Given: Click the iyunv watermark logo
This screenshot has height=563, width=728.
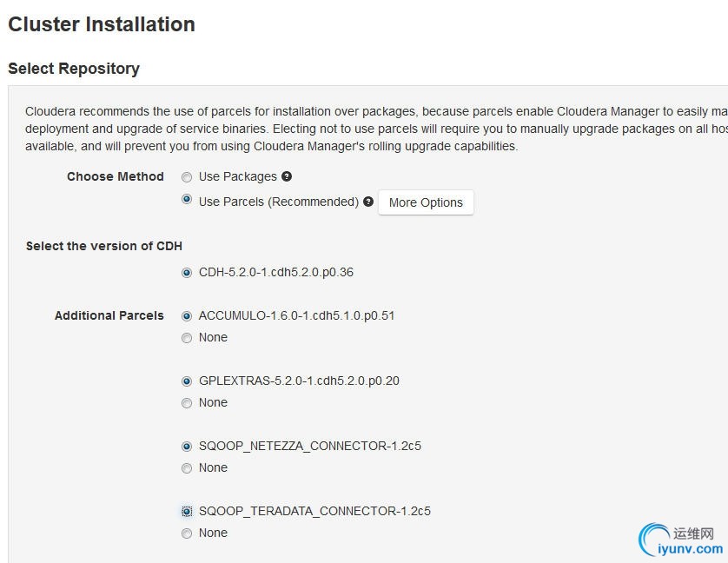Looking at the screenshot, I should click(653, 538).
